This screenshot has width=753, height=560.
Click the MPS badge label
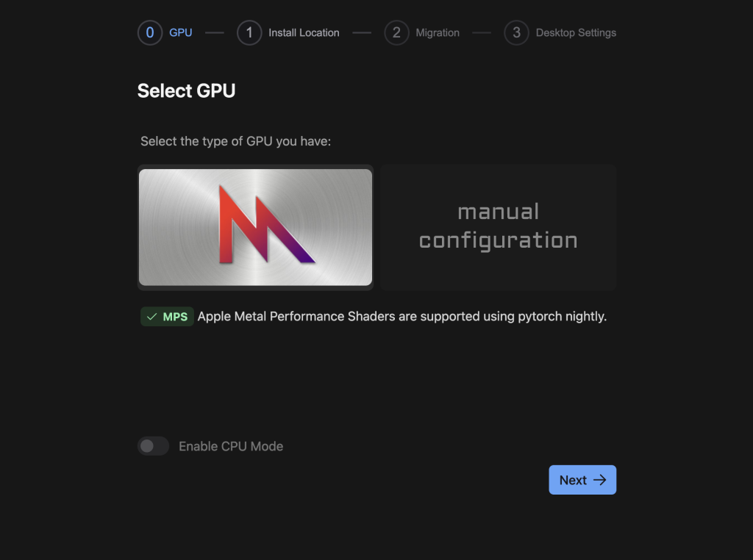coord(175,317)
